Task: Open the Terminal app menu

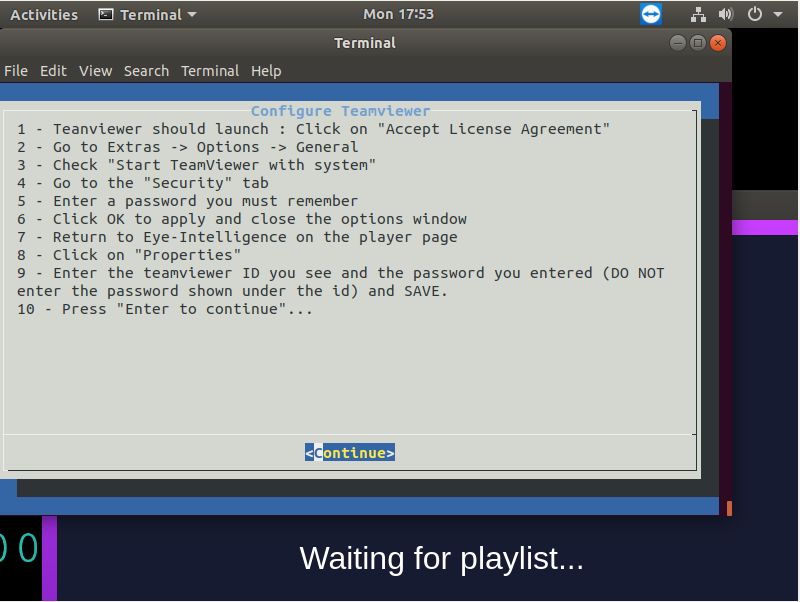Action: point(147,15)
